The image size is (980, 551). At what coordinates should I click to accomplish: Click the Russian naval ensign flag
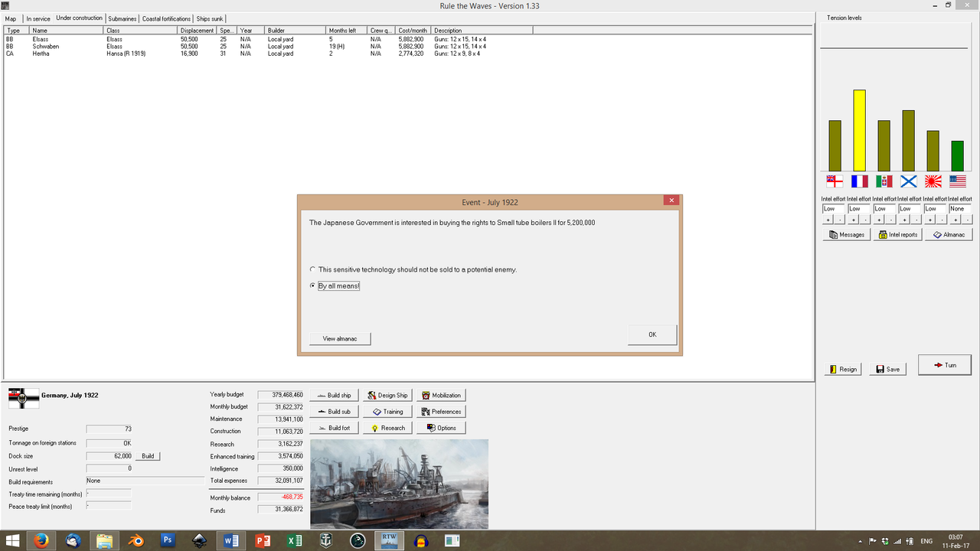908,181
